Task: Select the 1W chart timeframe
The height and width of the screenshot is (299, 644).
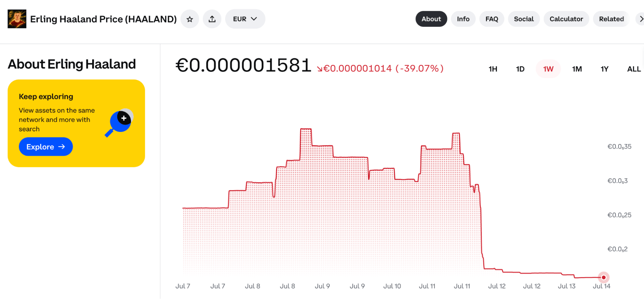Action: pyautogui.click(x=548, y=69)
